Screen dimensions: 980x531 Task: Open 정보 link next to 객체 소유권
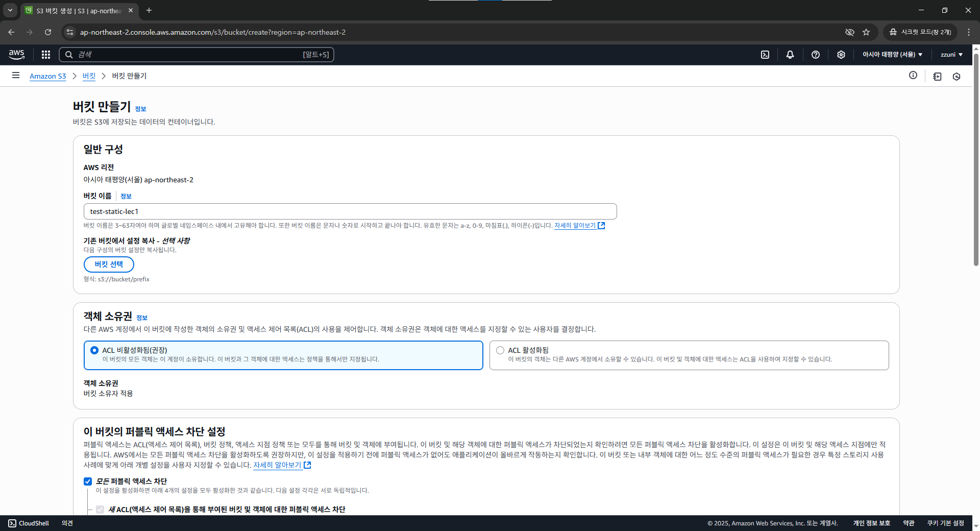point(142,318)
